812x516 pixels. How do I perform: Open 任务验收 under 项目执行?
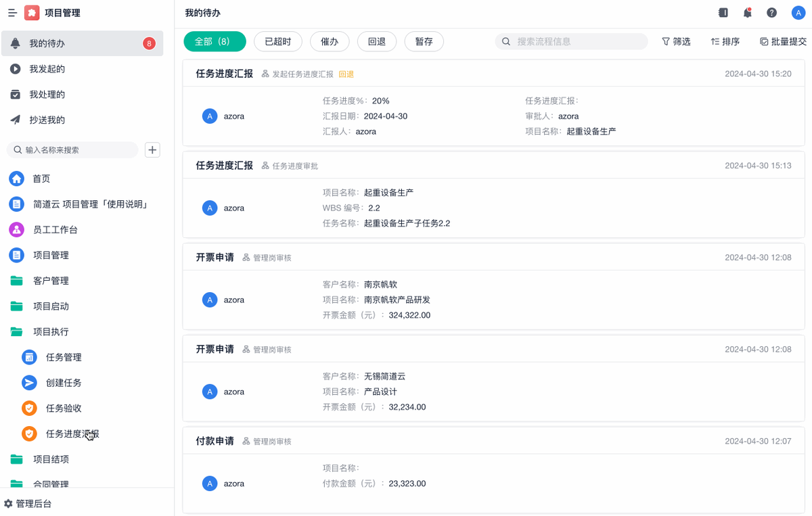point(64,408)
